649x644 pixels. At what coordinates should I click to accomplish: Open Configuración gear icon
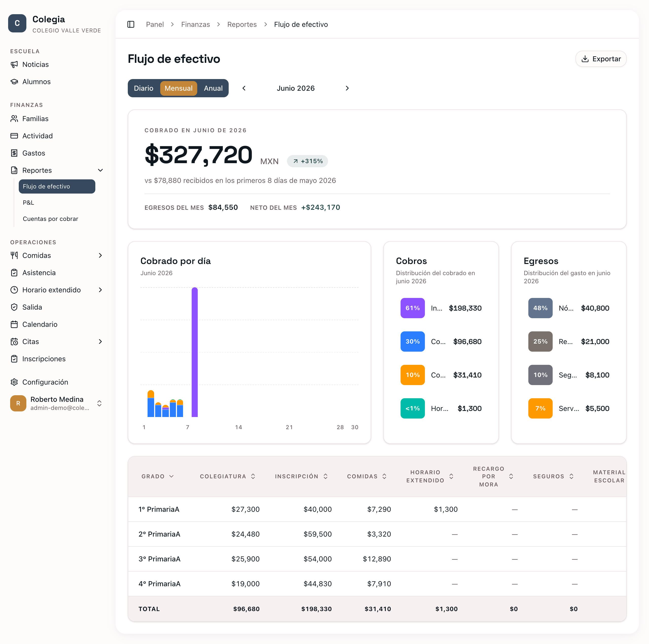click(14, 382)
